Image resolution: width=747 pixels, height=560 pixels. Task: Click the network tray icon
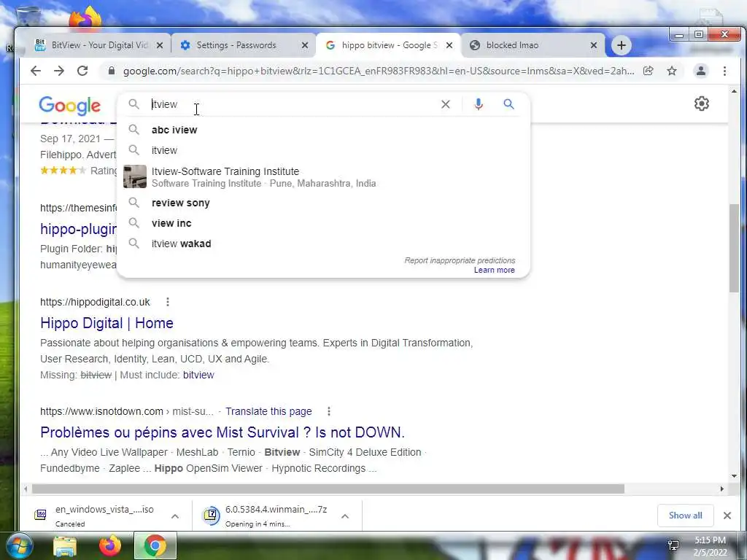[x=673, y=545]
